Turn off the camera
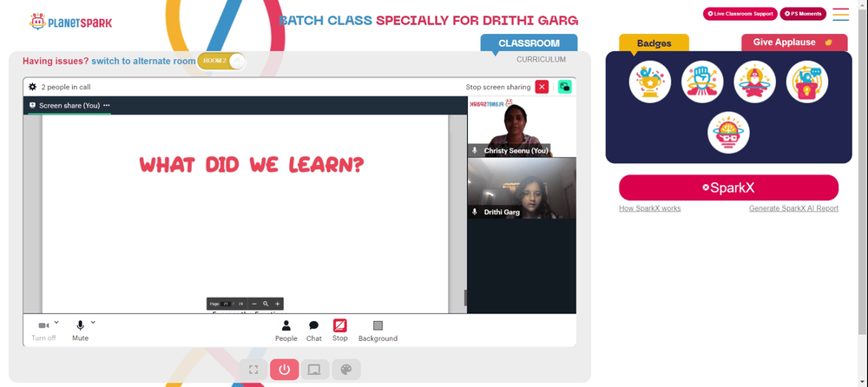This screenshot has height=387, width=868. [x=43, y=331]
